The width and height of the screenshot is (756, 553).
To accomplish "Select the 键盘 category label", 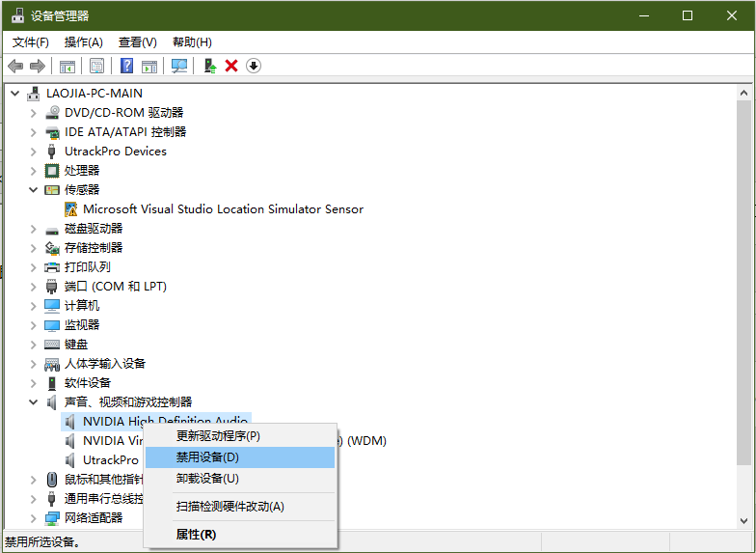I will pos(76,344).
